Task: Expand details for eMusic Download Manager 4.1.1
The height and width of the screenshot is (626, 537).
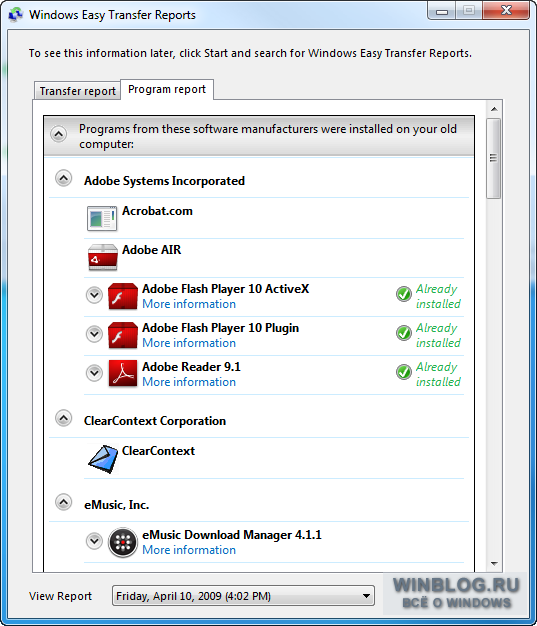Action: click(x=95, y=541)
